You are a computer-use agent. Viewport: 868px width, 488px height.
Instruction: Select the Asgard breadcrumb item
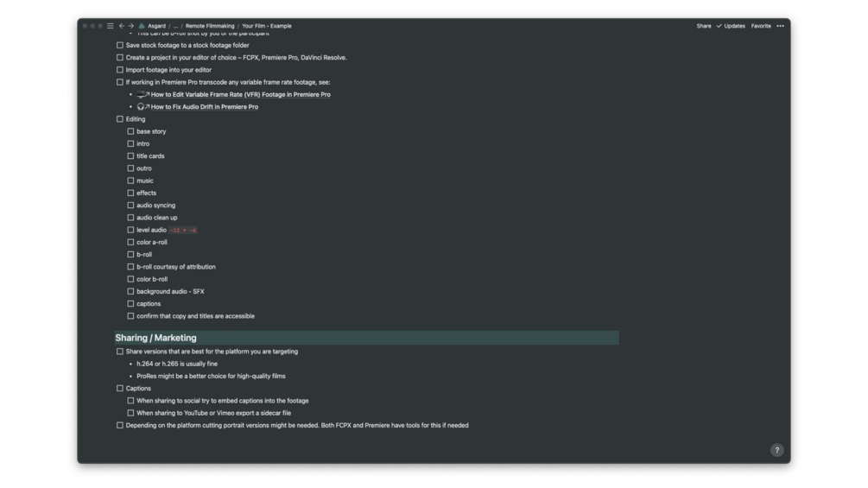(156, 26)
